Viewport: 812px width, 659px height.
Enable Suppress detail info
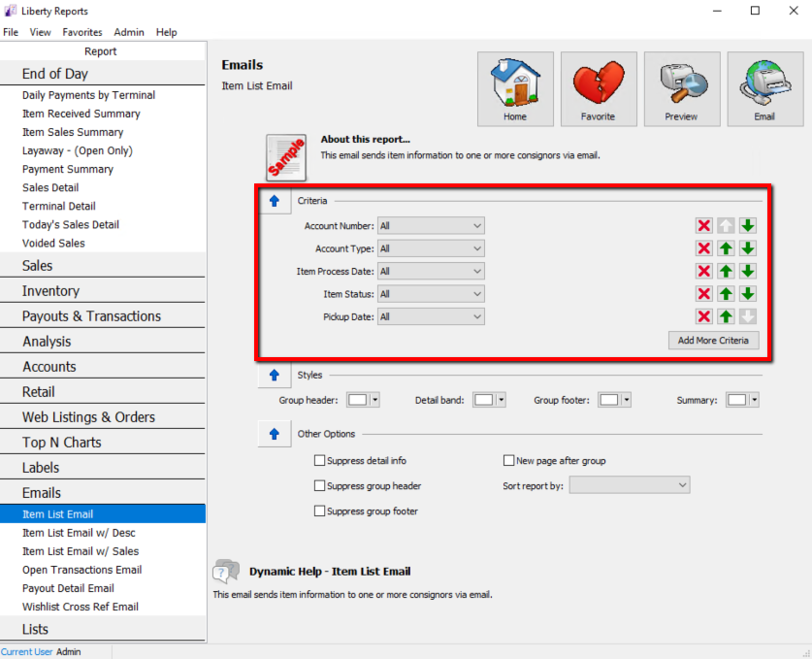click(x=319, y=461)
